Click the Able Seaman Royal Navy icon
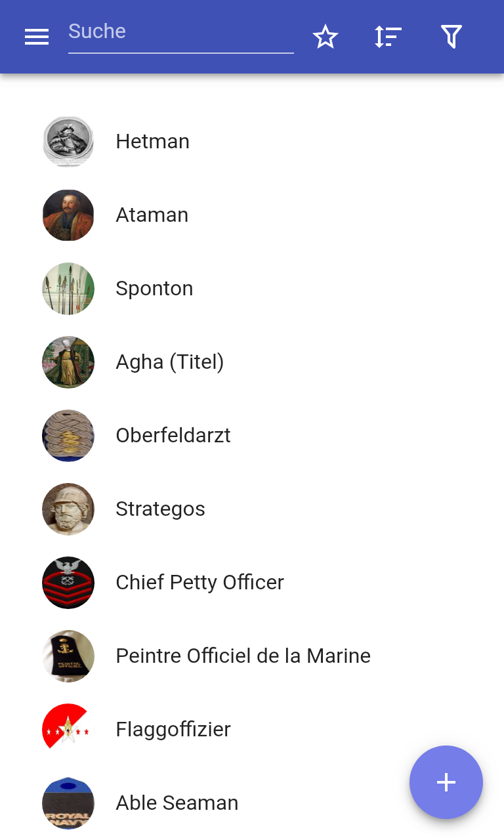This screenshot has height=840, width=504. coord(68,803)
